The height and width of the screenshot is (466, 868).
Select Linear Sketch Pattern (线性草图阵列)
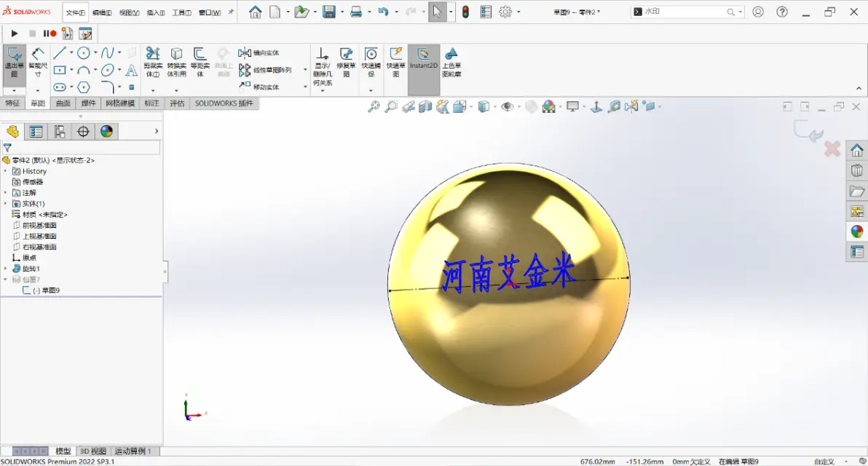265,70
